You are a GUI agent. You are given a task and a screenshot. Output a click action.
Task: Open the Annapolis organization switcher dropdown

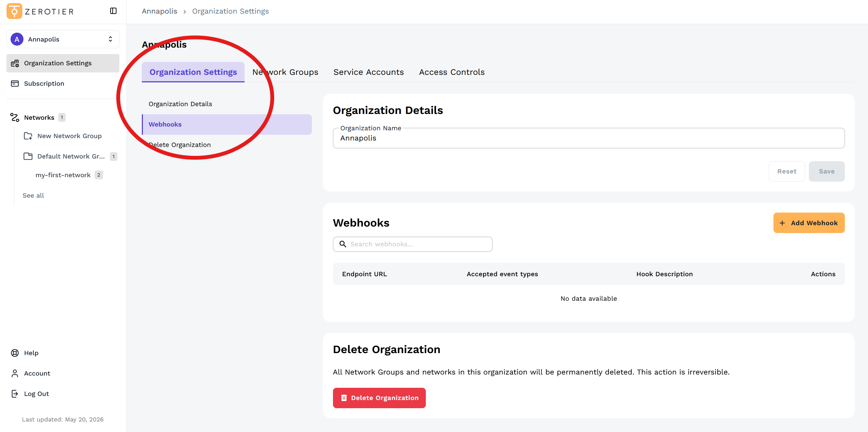[x=63, y=39]
